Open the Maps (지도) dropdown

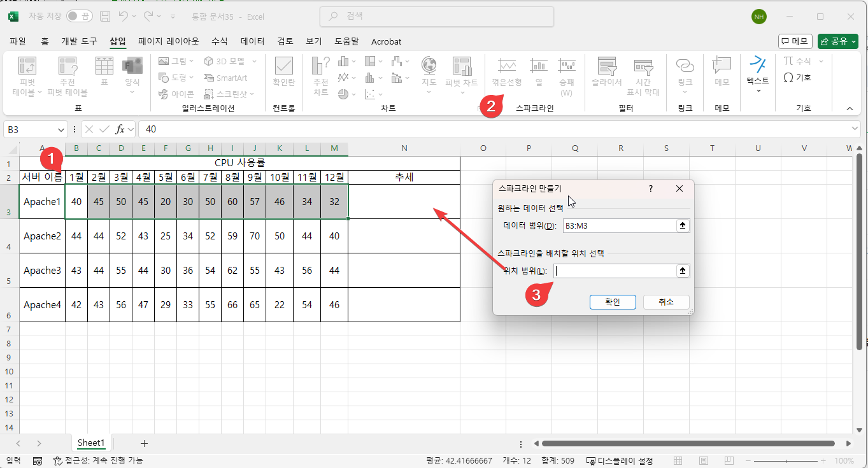click(x=429, y=92)
